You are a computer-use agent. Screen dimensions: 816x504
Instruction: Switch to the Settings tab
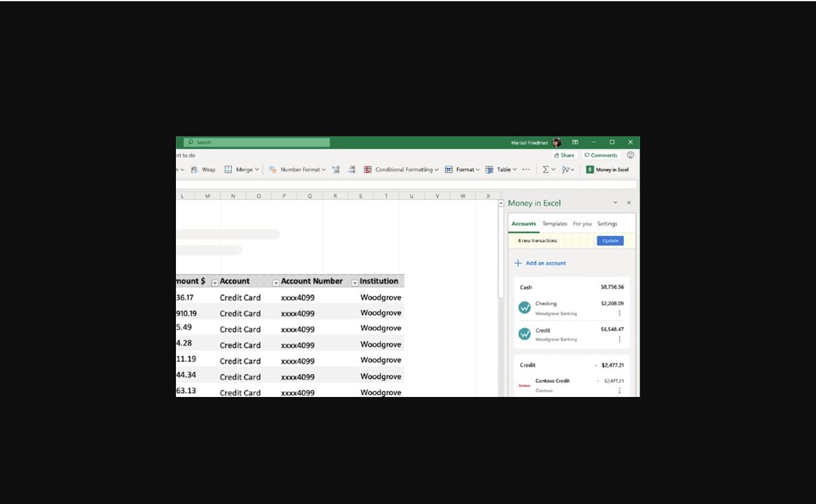coord(607,224)
